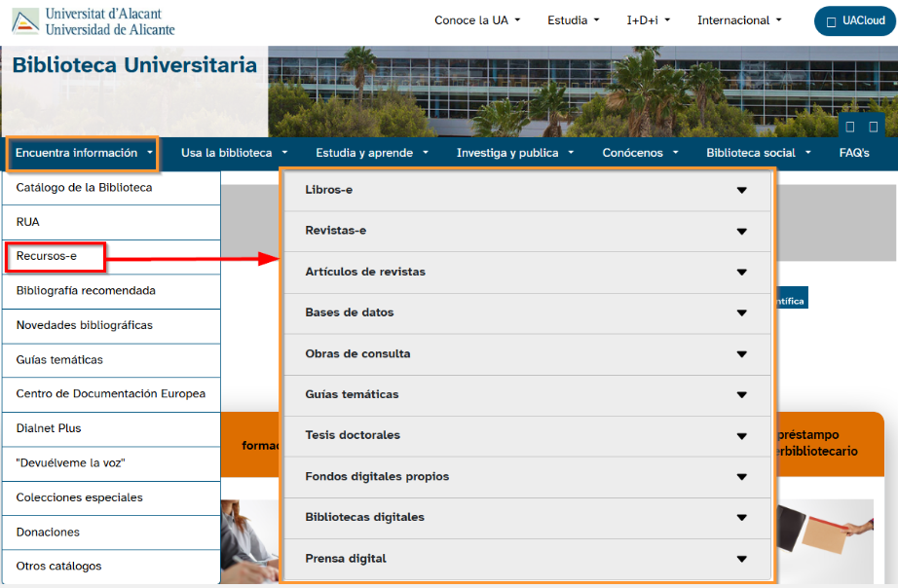This screenshot has height=588, width=898.
Task: Open the Conócenos menu
Action: [x=640, y=153]
